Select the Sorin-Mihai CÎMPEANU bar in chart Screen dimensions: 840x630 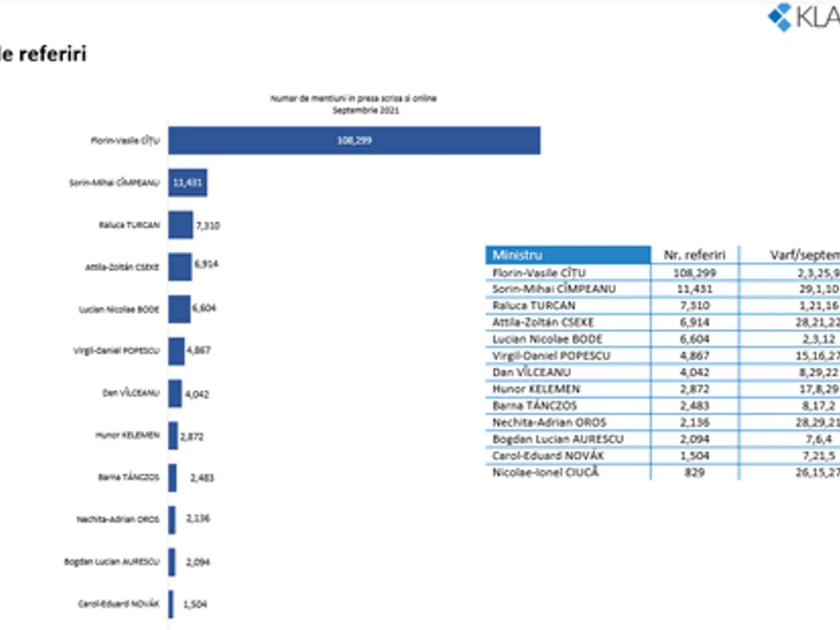tap(187, 183)
